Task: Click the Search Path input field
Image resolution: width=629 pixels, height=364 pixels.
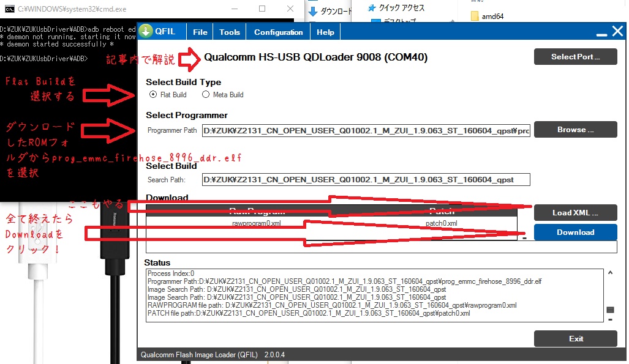Action: (366, 180)
